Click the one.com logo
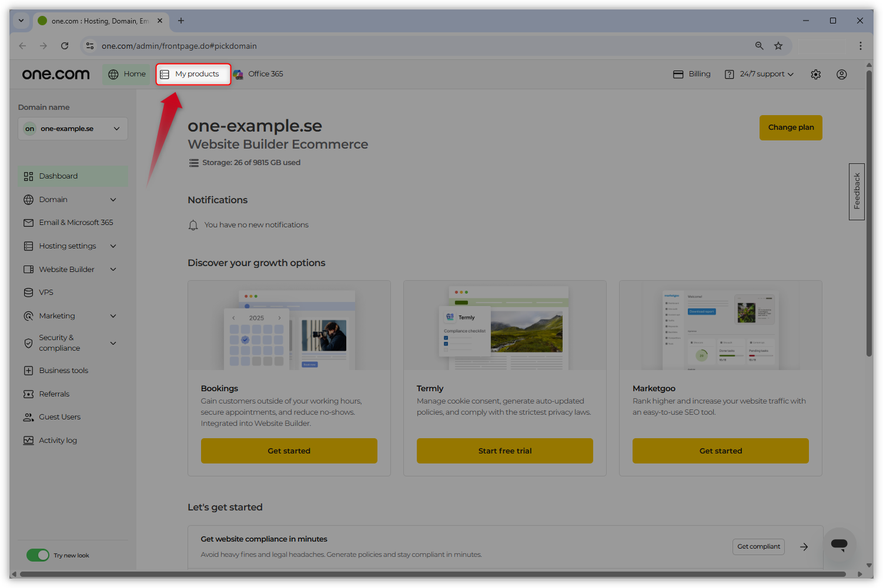 coord(56,74)
